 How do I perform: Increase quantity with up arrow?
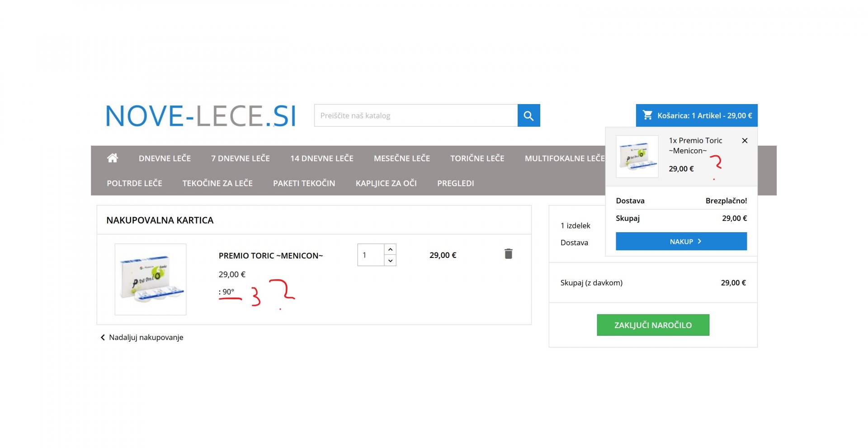390,249
